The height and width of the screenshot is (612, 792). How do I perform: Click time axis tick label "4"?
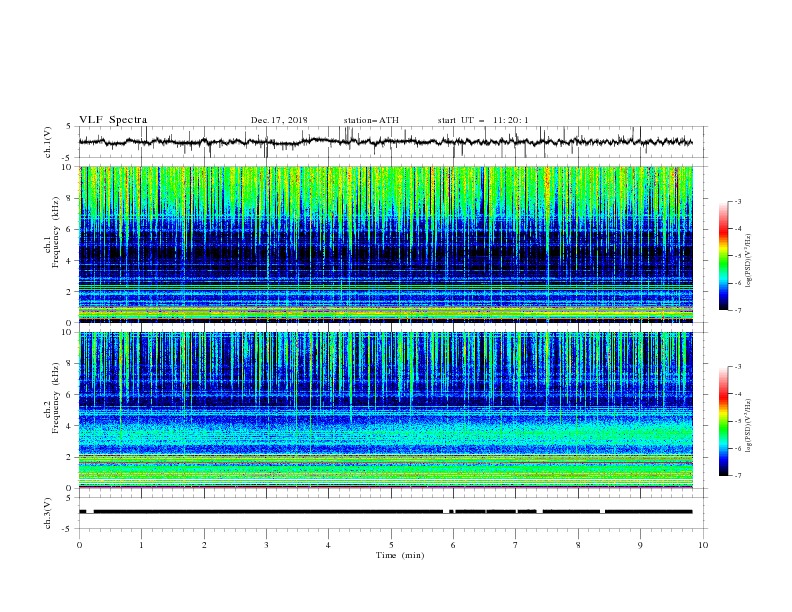click(328, 545)
